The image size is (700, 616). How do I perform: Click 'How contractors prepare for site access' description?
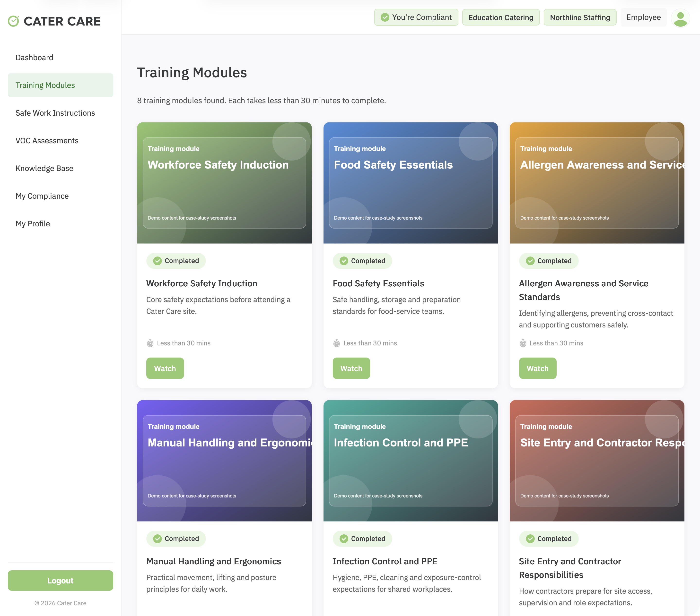(x=586, y=597)
